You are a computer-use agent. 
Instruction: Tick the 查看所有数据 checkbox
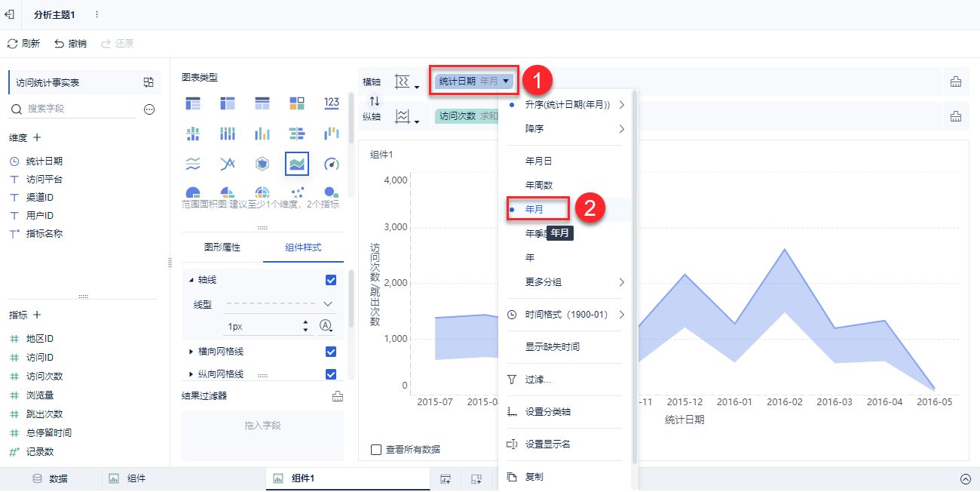[x=376, y=450]
